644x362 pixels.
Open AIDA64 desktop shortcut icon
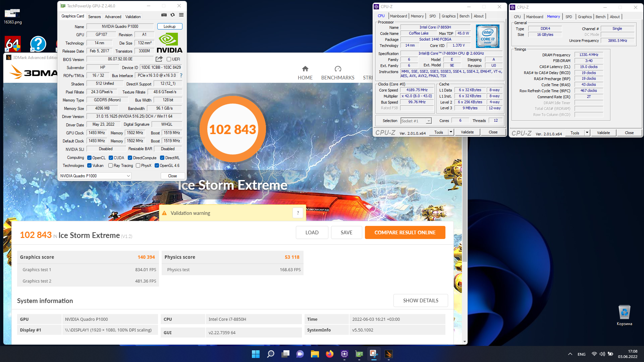pos(13,44)
